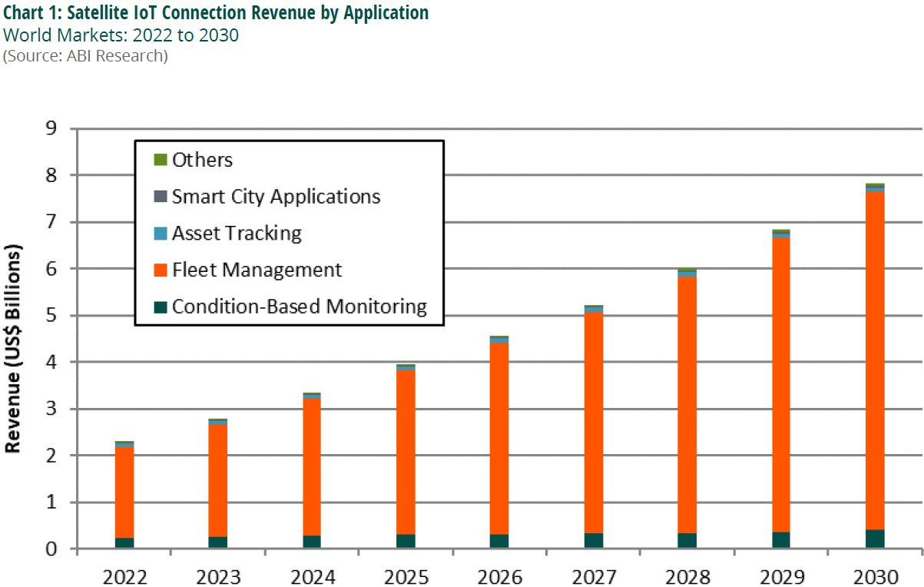
Task: Click the orange bar segment for 2026
Action: [x=499, y=438]
